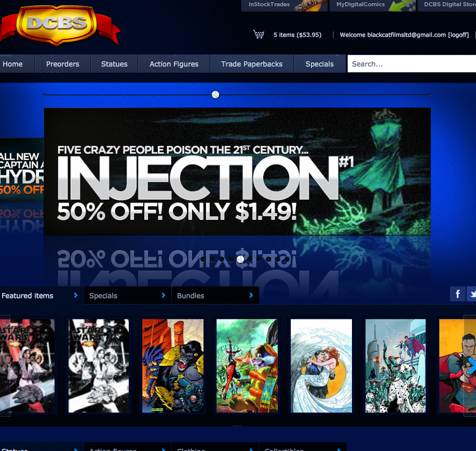This screenshot has width=476, height=451.
Task: Click the MyDigitalComics banner tab
Action: pos(373,5)
